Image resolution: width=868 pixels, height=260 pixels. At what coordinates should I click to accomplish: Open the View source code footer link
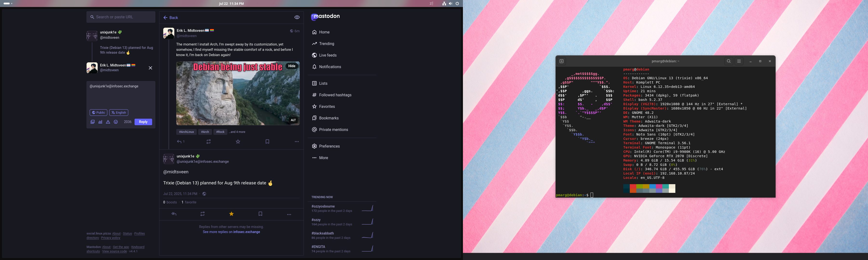[x=115, y=251]
